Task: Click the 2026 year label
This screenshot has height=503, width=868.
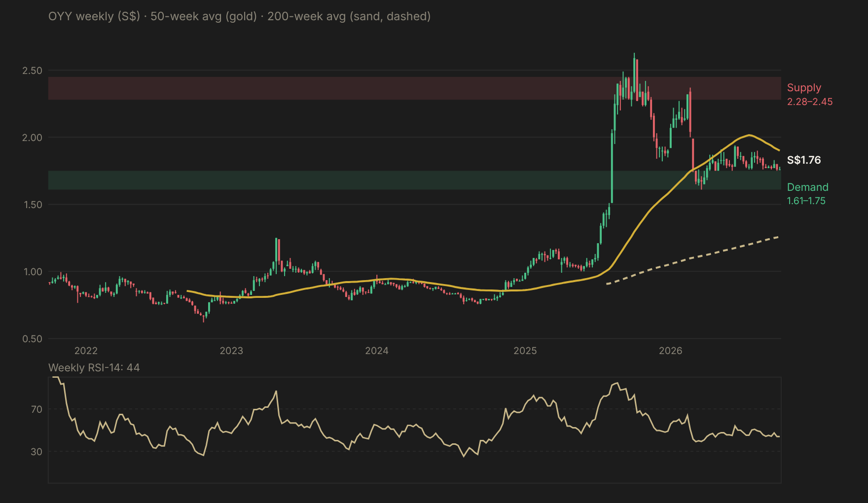Action: click(x=671, y=351)
